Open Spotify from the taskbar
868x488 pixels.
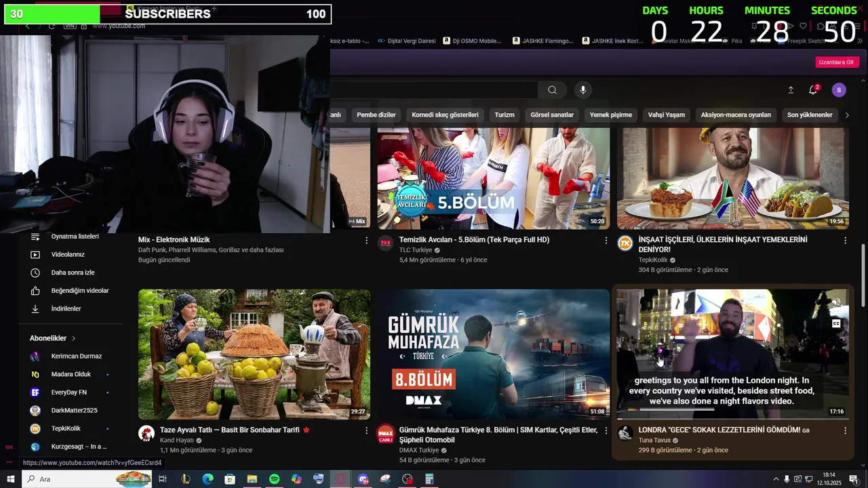click(x=274, y=479)
